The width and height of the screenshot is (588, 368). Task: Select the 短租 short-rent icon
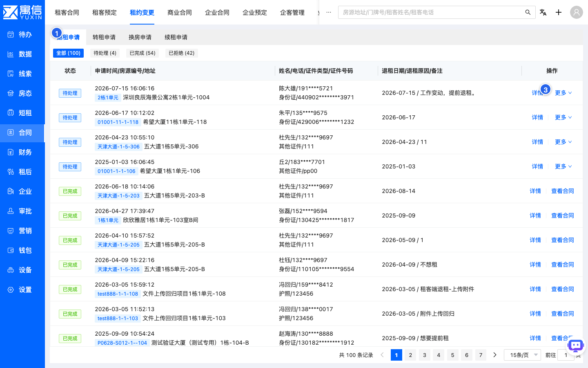coord(11,113)
